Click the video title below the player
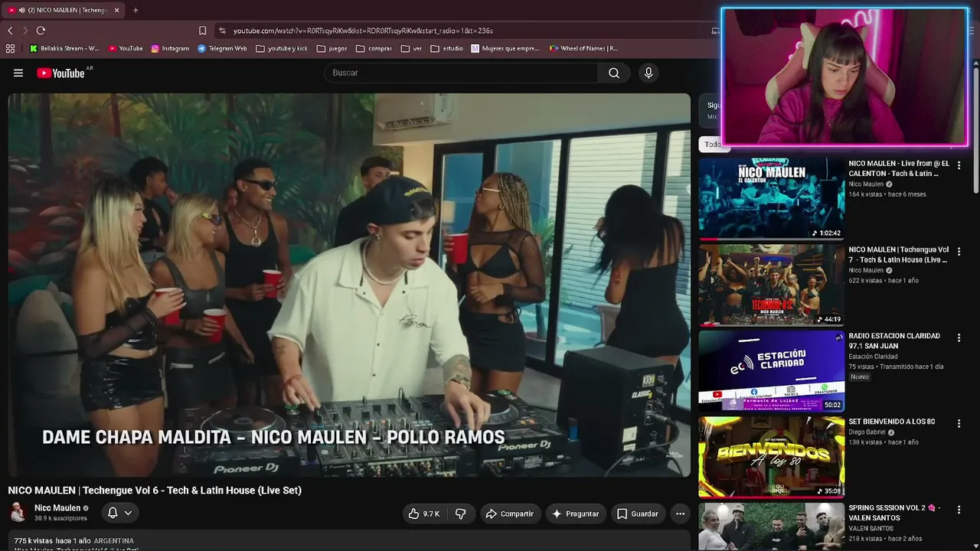The width and height of the screenshot is (980, 551). (155, 491)
